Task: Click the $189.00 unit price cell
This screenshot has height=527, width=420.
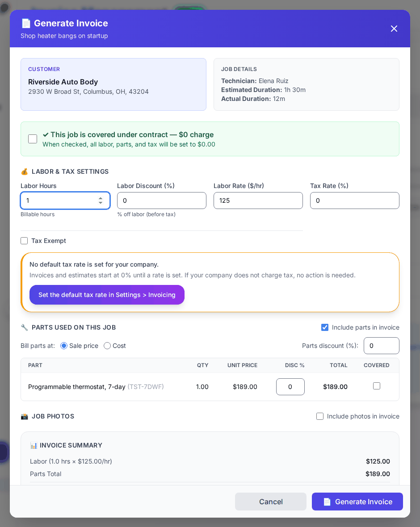Action: click(x=245, y=387)
